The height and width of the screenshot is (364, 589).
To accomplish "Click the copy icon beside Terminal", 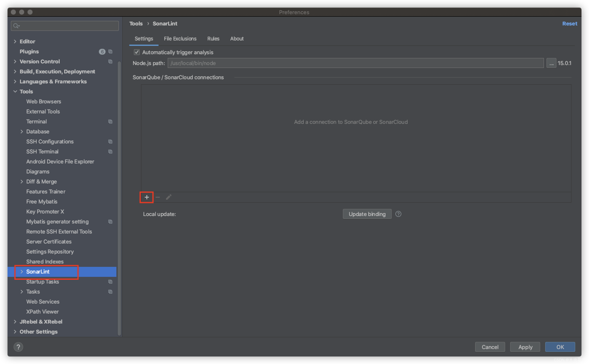I will [110, 122].
